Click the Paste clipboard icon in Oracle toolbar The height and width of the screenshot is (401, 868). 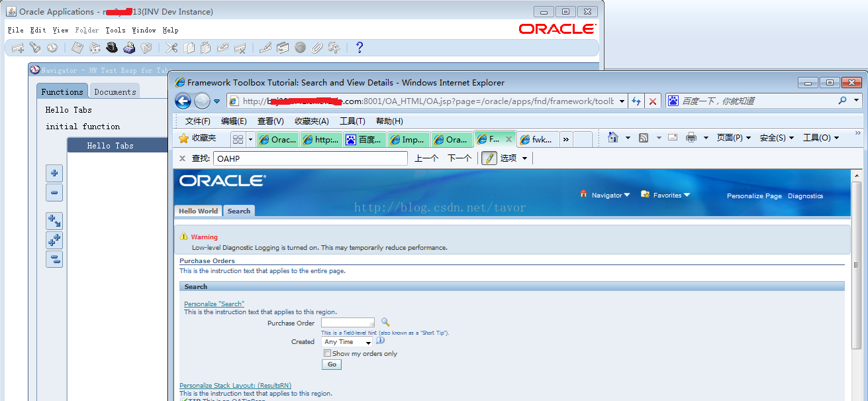pos(206,48)
